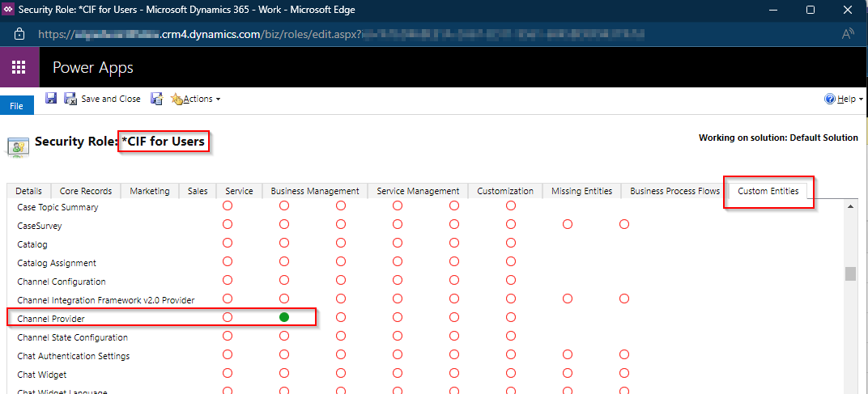Click the browser address bar URL
Viewport: 868px width, 394px height.
(x=341, y=34)
